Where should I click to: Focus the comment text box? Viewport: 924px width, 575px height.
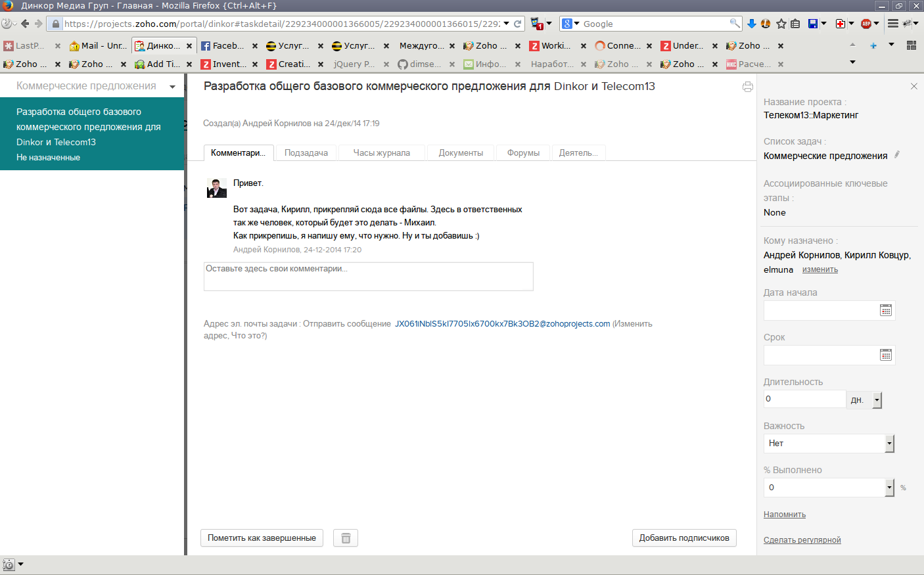tap(369, 277)
